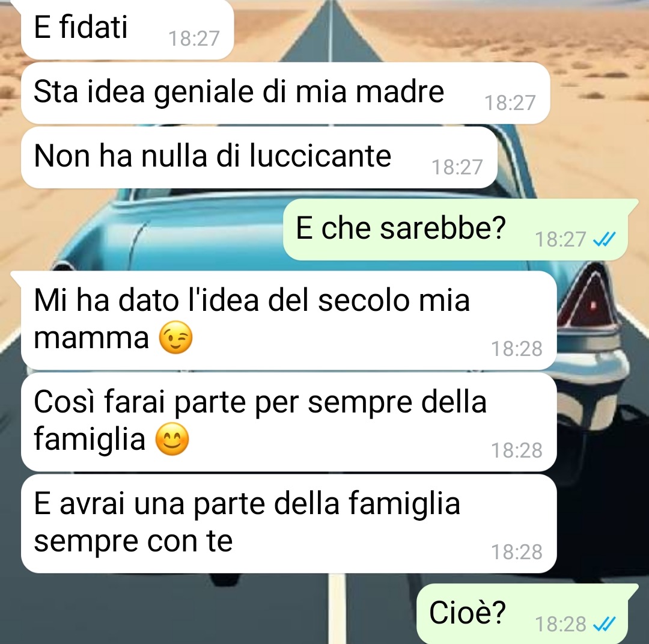Viewport: 649px width, 644px height.
Task: Select message 'Mi ha dato l'idea del secolo'
Action: (289, 320)
